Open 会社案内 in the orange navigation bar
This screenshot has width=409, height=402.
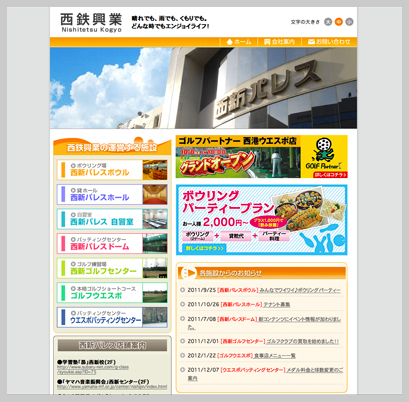280,42
